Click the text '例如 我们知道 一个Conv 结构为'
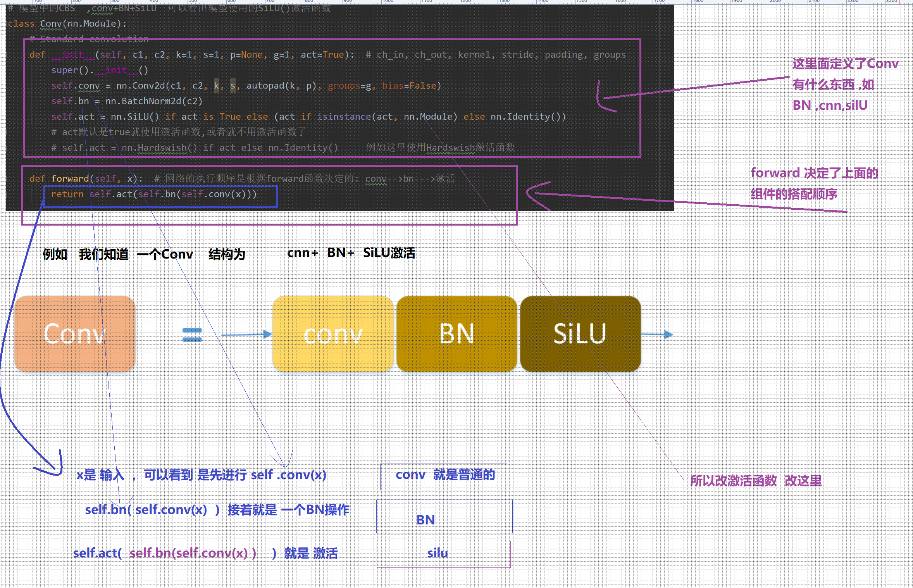Image resolution: width=913 pixels, height=588 pixels. 144,254
